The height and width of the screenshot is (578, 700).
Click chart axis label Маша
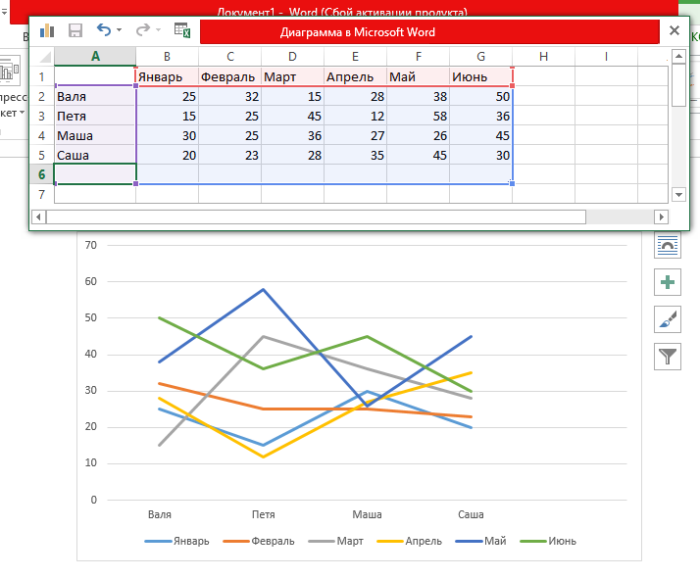tap(367, 515)
